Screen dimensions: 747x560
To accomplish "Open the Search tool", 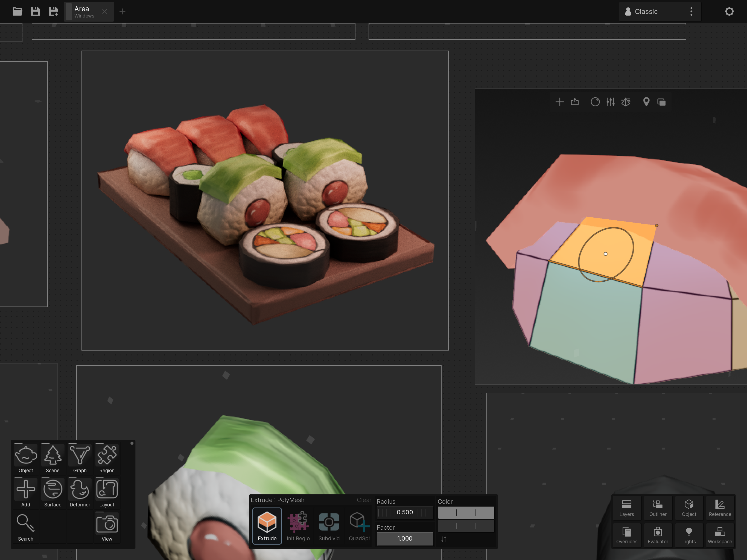I will [x=26, y=527].
